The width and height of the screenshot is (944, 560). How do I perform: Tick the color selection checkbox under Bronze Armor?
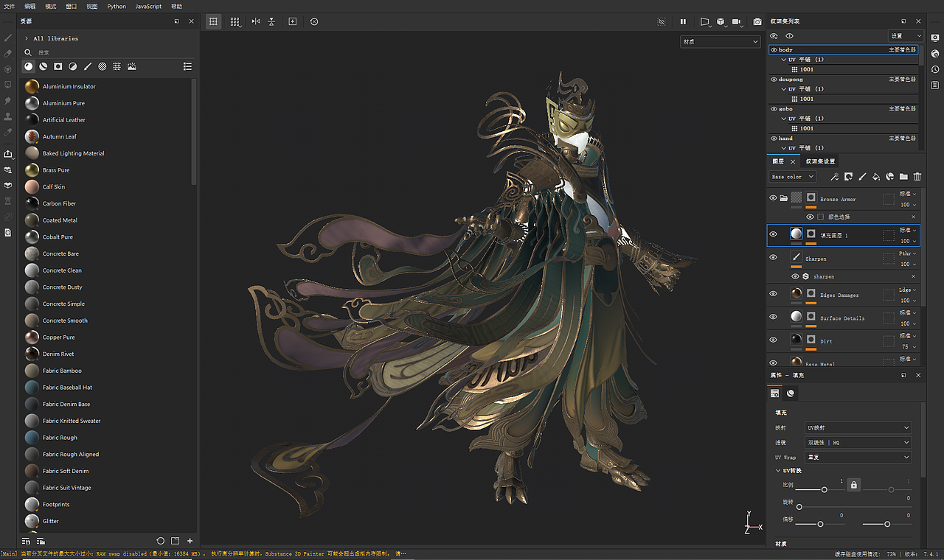820,217
